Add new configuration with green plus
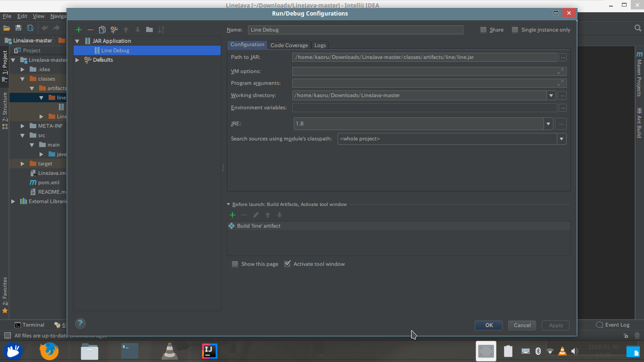The height and width of the screenshot is (362, 644). [x=79, y=30]
